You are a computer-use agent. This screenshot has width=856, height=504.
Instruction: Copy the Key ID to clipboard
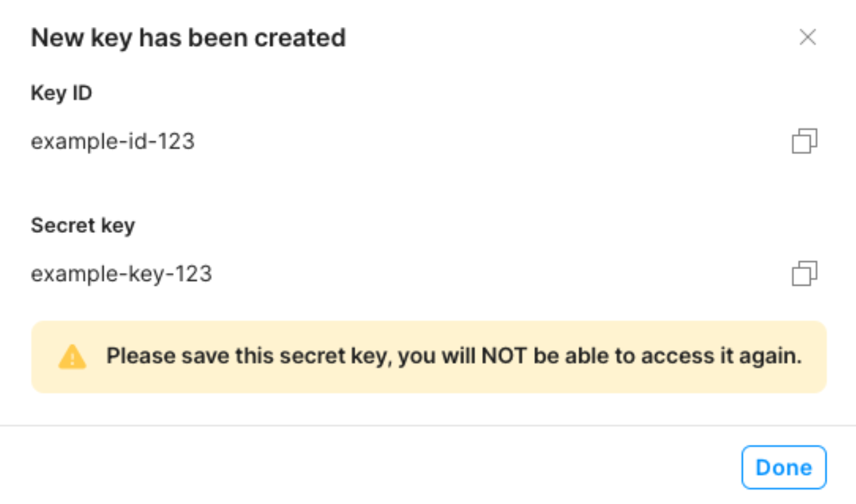click(x=804, y=141)
